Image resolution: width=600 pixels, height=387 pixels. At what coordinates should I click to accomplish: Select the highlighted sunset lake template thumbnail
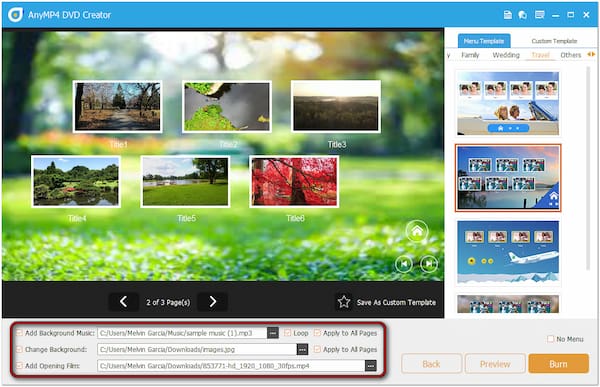[508, 178]
